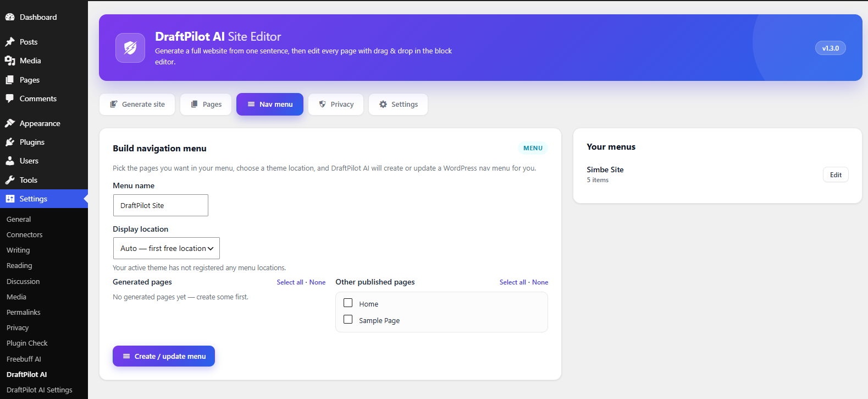868x399 pixels.
Task: Click the Simbe Site menu name
Action: (605, 170)
